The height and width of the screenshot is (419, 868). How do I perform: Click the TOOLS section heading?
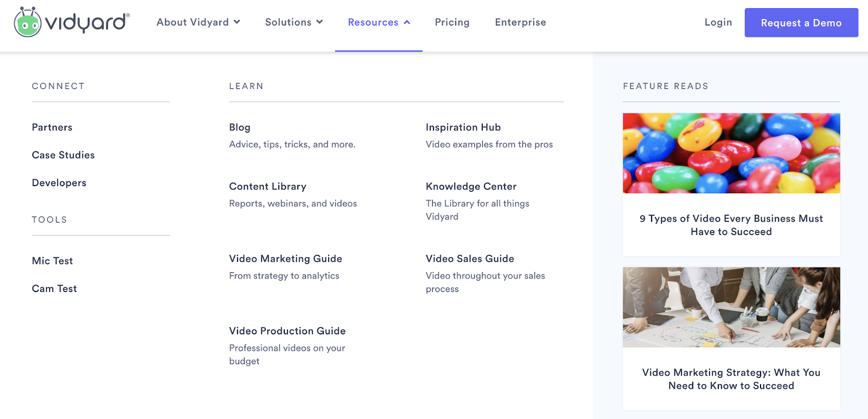point(49,220)
